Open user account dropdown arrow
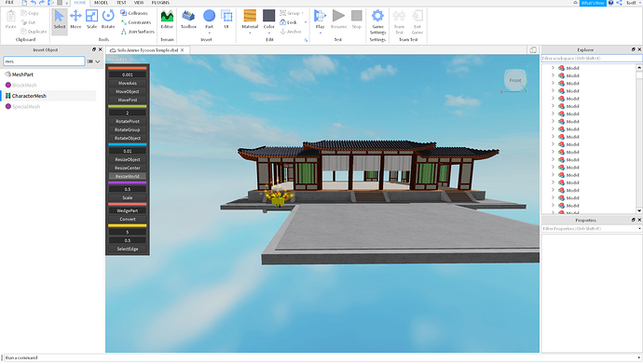 pos(639,3)
